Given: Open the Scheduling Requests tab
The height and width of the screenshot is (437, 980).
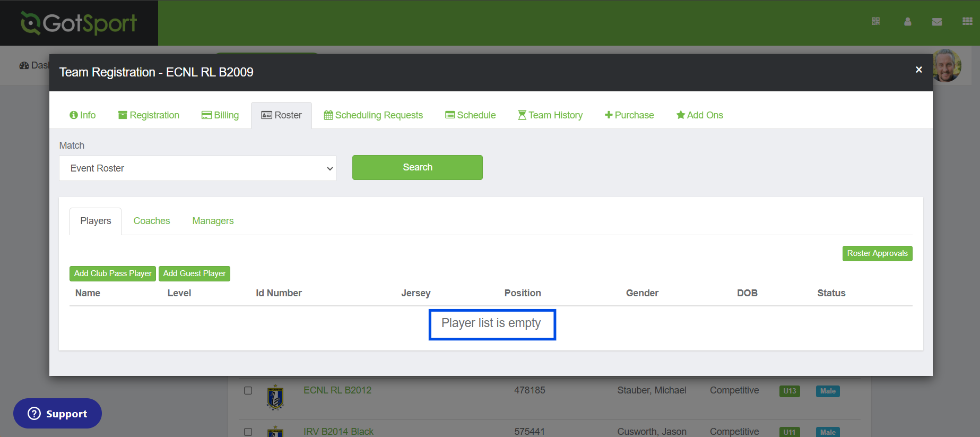Looking at the screenshot, I should coord(374,115).
